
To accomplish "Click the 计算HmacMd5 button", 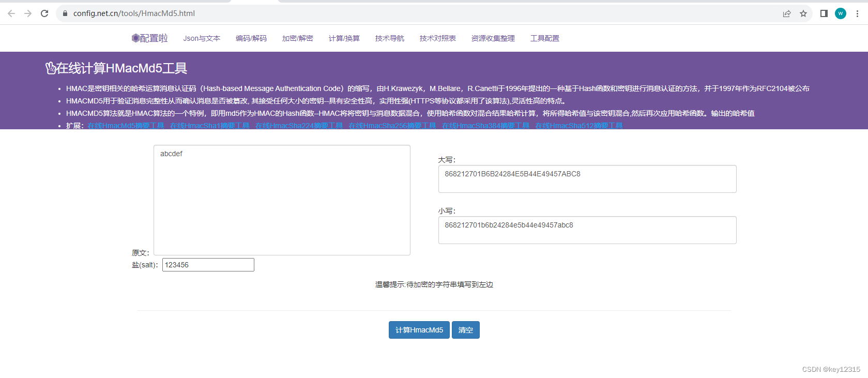I will [419, 330].
